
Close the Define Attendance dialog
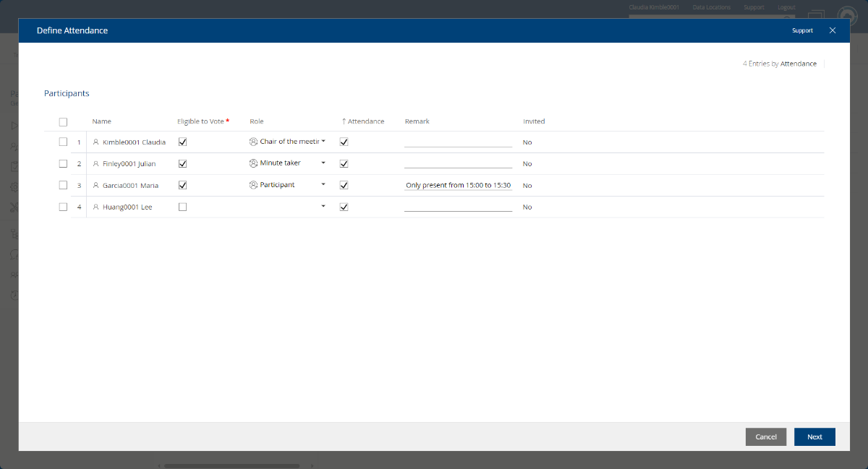tap(833, 30)
